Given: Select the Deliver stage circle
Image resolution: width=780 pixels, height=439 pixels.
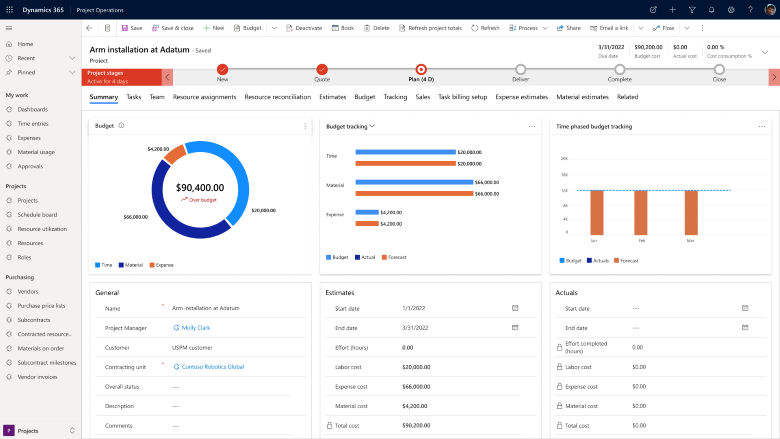Looking at the screenshot, I should [520, 69].
